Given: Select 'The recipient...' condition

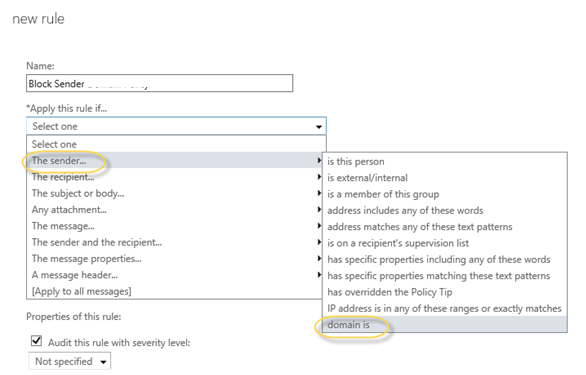Looking at the screenshot, I should pyautogui.click(x=174, y=177).
